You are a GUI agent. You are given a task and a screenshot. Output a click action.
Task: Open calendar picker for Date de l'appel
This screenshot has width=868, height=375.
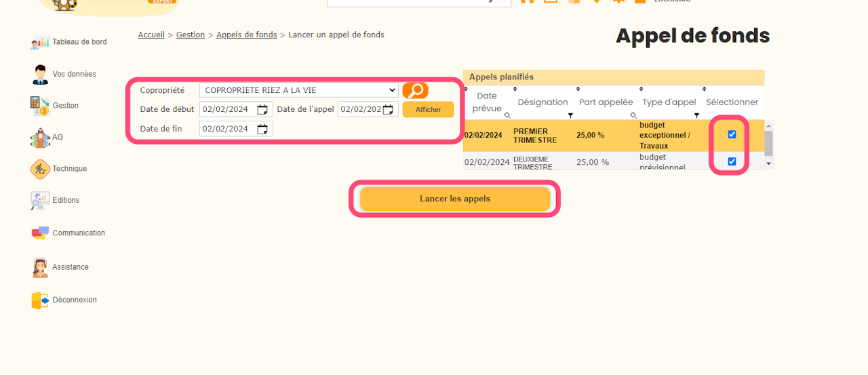(388, 109)
